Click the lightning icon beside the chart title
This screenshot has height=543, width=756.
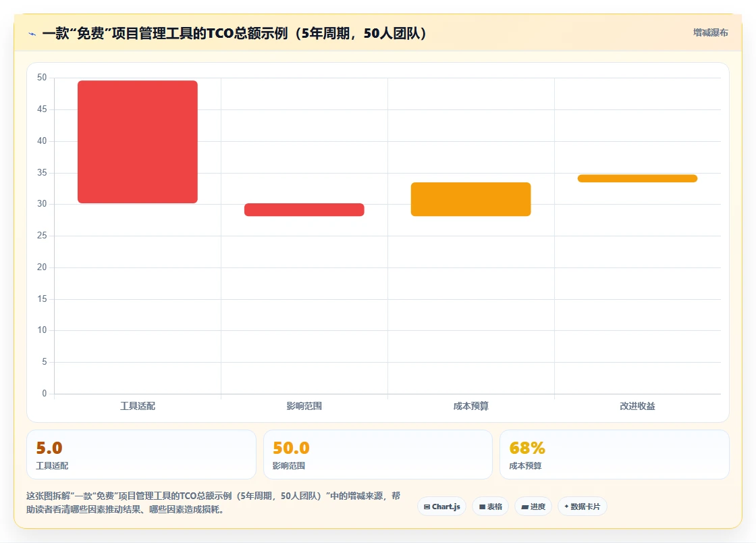32,34
